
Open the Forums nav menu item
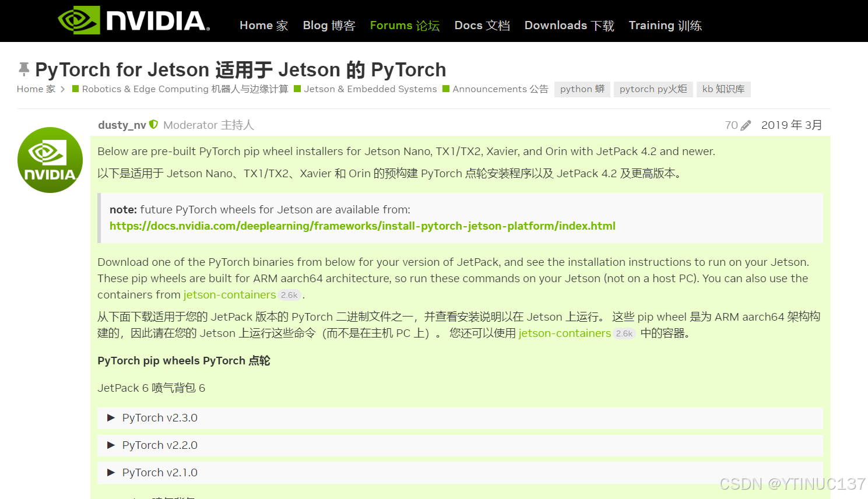point(405,26)
